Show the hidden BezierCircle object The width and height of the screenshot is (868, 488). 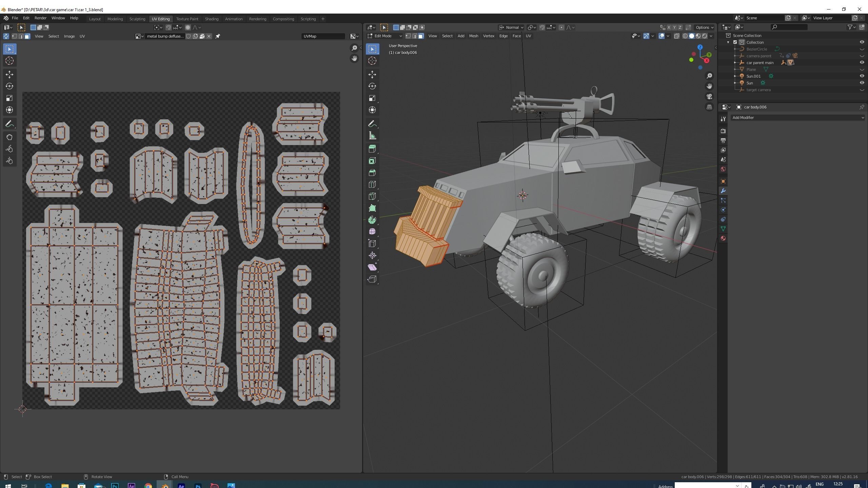click(862, 49)
